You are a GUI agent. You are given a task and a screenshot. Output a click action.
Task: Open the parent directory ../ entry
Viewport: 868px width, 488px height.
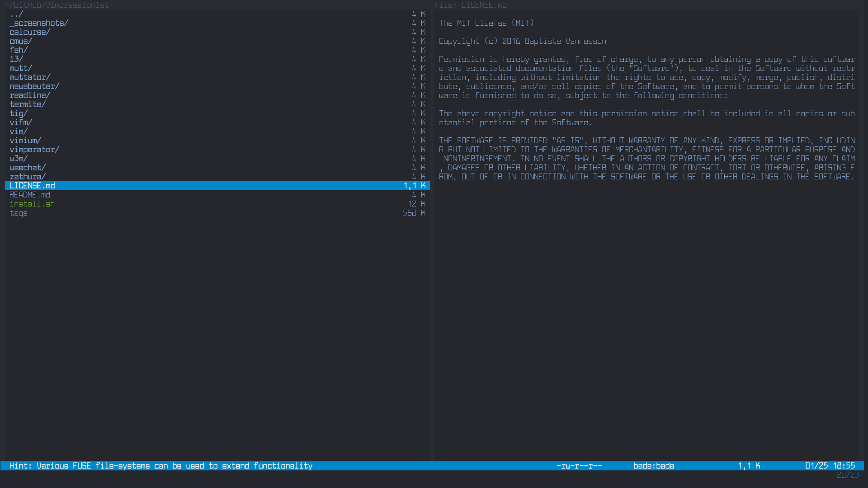tap(16, 14)
